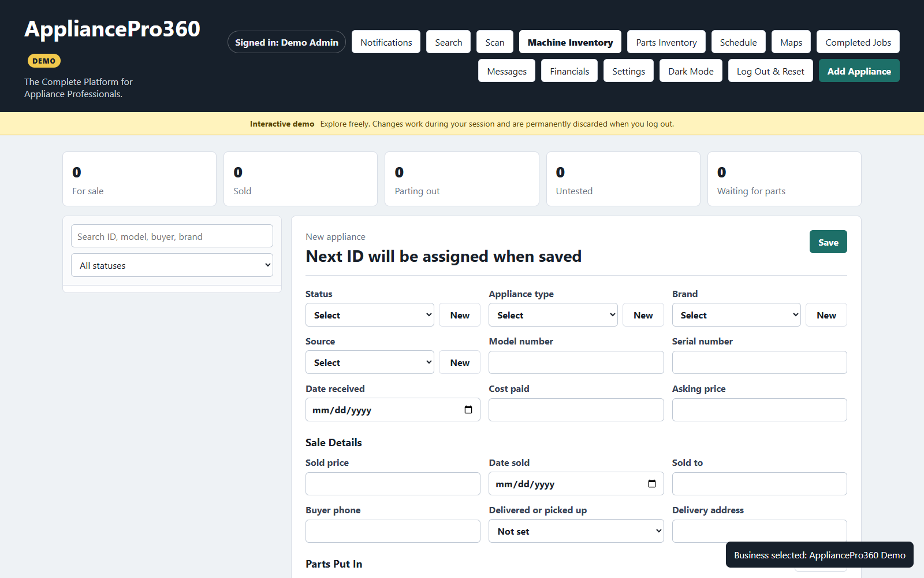Select the Untested stat card

pyautogui.click(x=623, y=179)
